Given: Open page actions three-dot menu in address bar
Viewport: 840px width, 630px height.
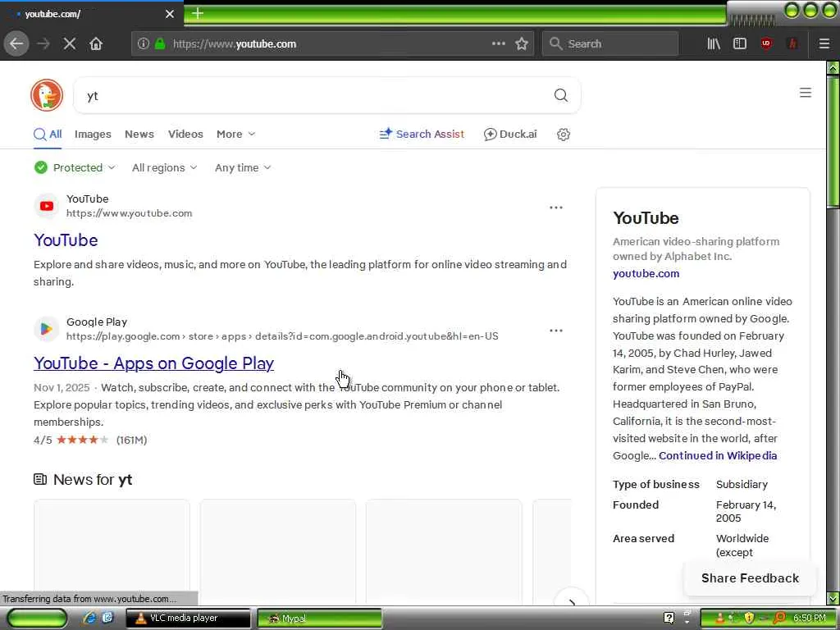Looking at the screenshot, I should (x=498, y=43).
